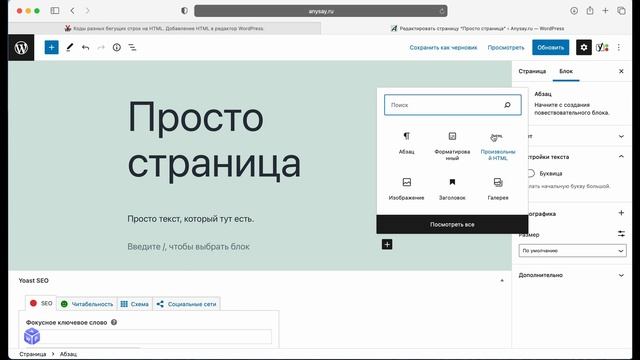
Task: Switch to the Страница sidebar tab
Action: (x=532, y=71)
